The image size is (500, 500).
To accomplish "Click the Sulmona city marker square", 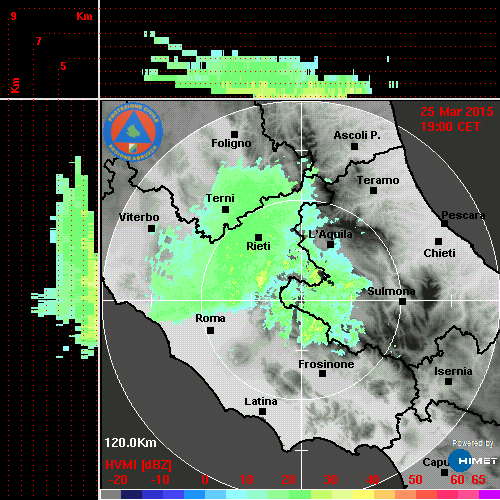I will [x=403, y=302].
